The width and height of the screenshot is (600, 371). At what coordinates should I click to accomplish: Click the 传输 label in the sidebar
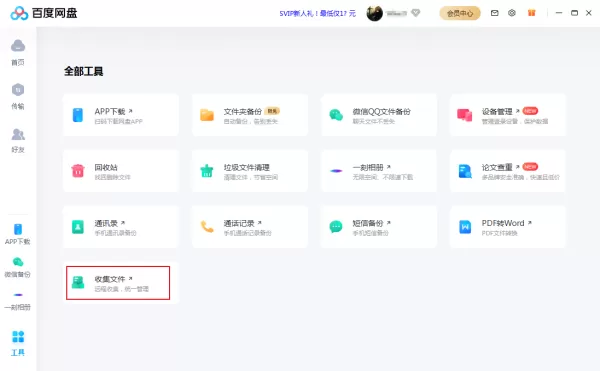pos(18,106)
